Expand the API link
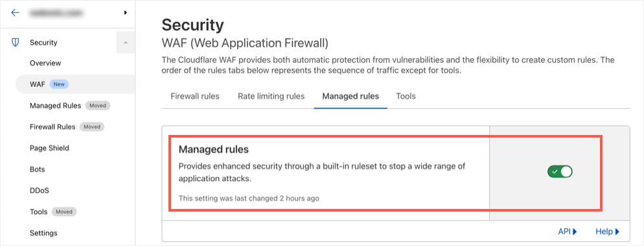Screen dimensions: 644x246 click(x=568, y=232)
